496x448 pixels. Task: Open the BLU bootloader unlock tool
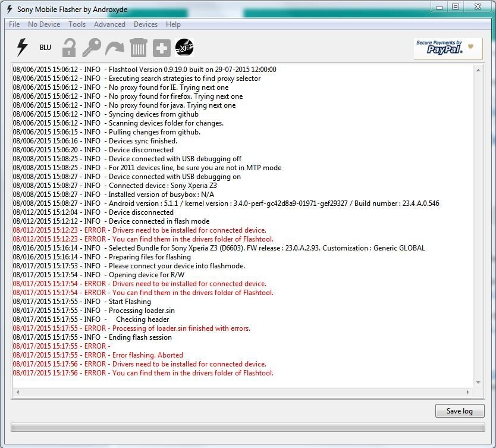click(45, 48)
